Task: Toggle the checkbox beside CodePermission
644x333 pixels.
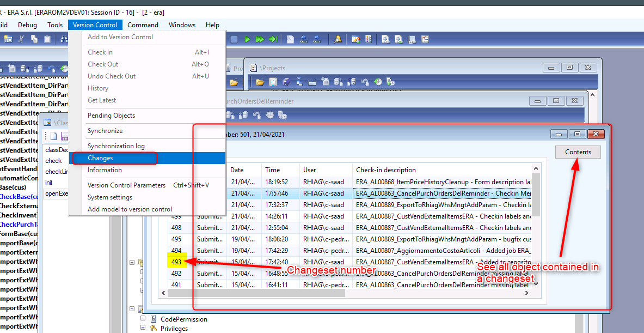Action: tap(143, 319)
